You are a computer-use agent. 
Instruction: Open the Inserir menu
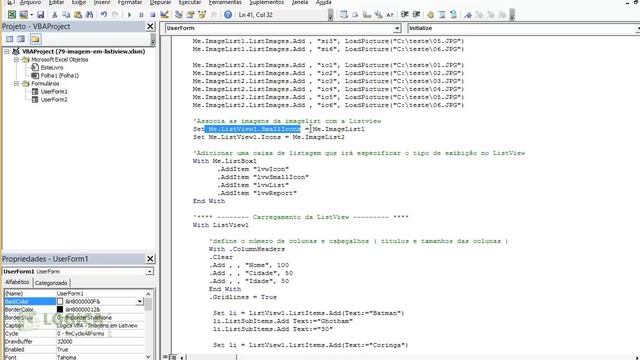[102, 2]
